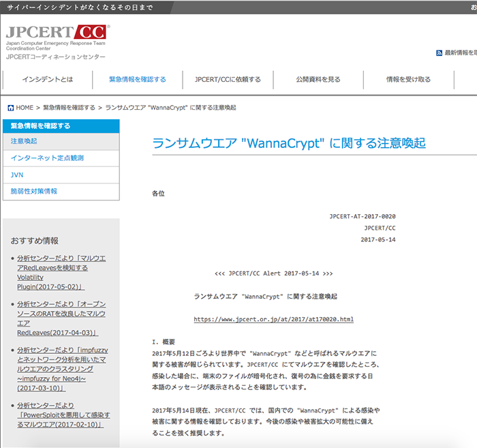Select インターネット定点観測 in the sidebar

point(61,158)
